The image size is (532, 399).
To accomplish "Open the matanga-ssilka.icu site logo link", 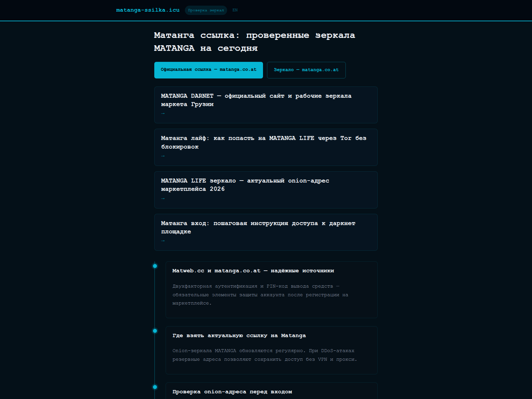I will pos(148,10).
